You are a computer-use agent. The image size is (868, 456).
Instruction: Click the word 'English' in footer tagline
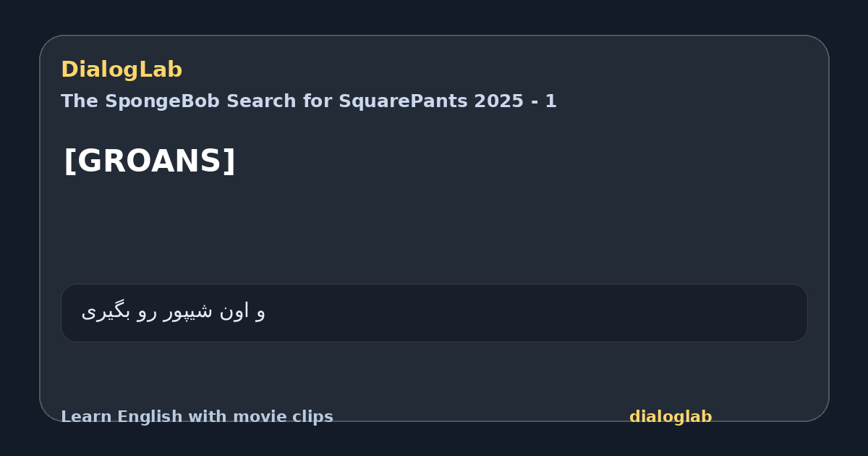(x=151, y=417)
